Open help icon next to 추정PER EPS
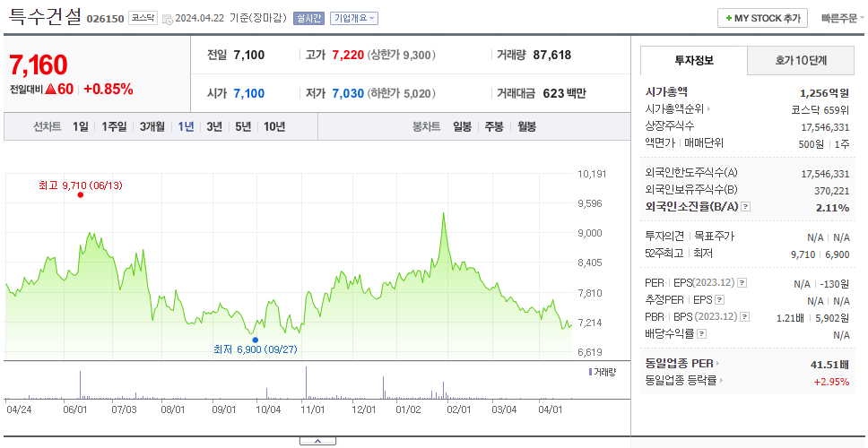The height and width of the screenshot is (448, 868). [719, 300]
